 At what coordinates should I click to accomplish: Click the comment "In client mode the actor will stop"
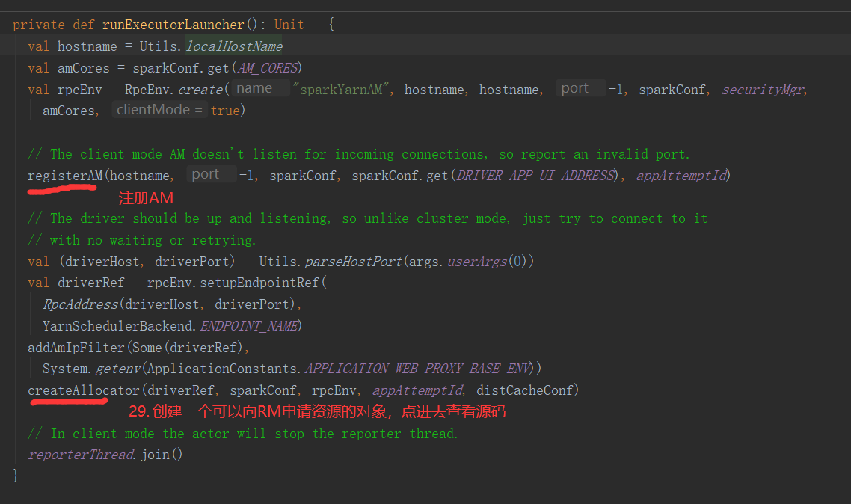tap(242, 434)
